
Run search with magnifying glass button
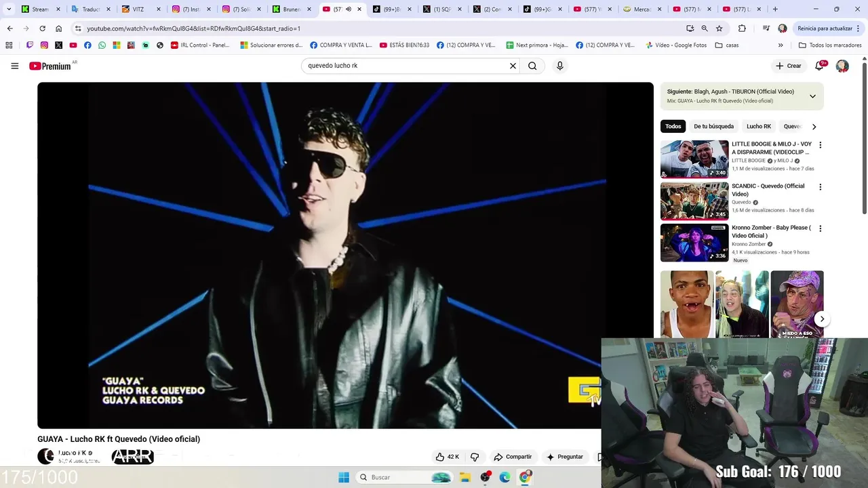532,66
